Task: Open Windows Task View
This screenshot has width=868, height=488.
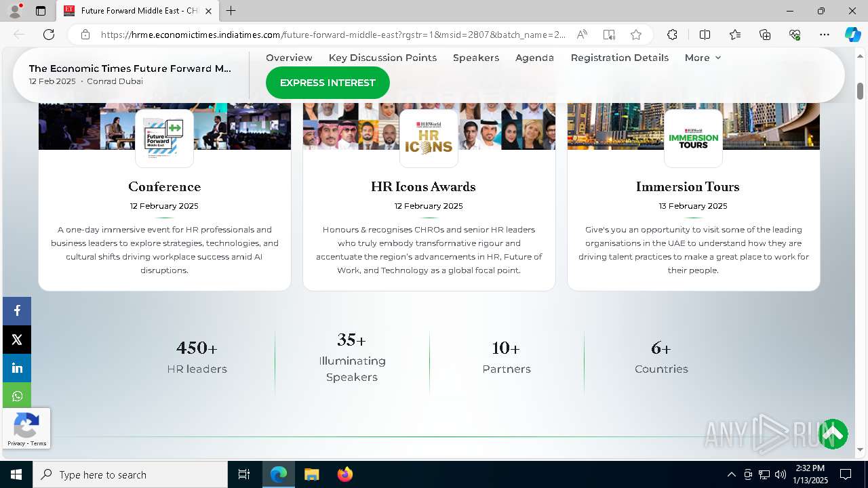Action: coord(244,474)
